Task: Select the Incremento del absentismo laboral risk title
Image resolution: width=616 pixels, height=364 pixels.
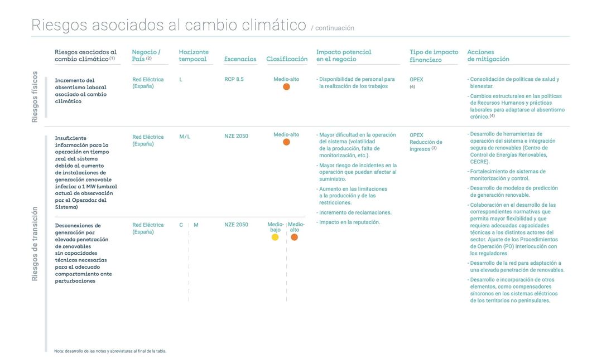Action: [x=81, y=91]
